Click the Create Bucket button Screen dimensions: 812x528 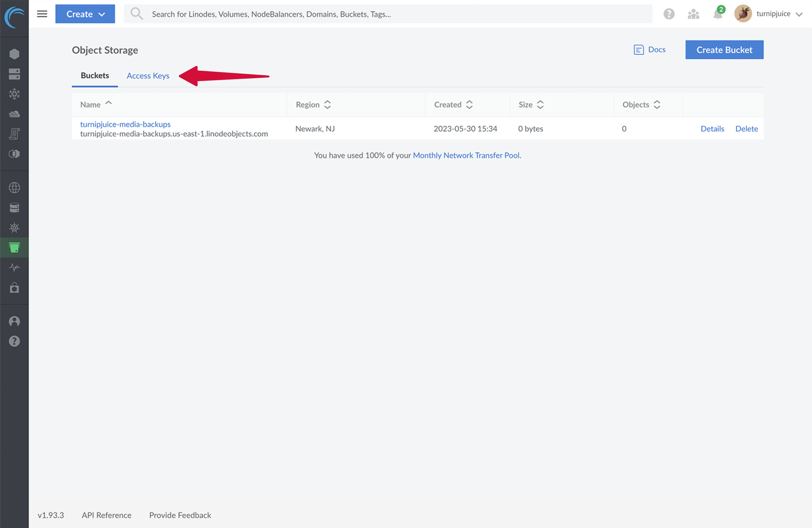(x=724, y=50)
